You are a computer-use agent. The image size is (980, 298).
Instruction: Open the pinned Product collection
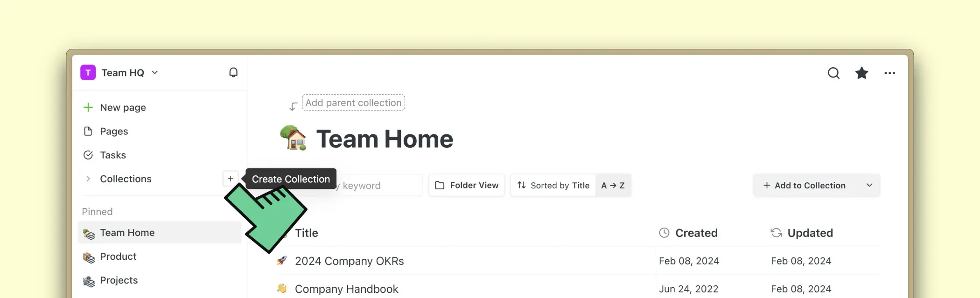(118, 256)
